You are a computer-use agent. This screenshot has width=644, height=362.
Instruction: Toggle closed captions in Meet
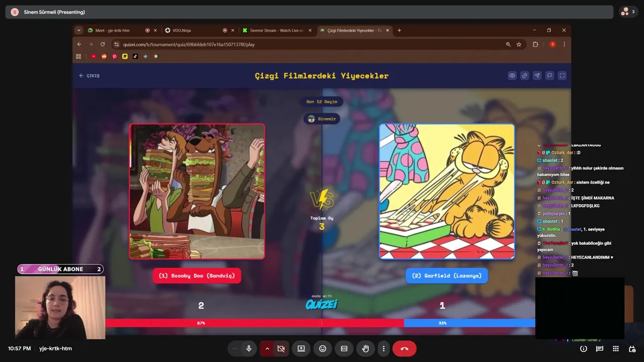pos(344,348)
